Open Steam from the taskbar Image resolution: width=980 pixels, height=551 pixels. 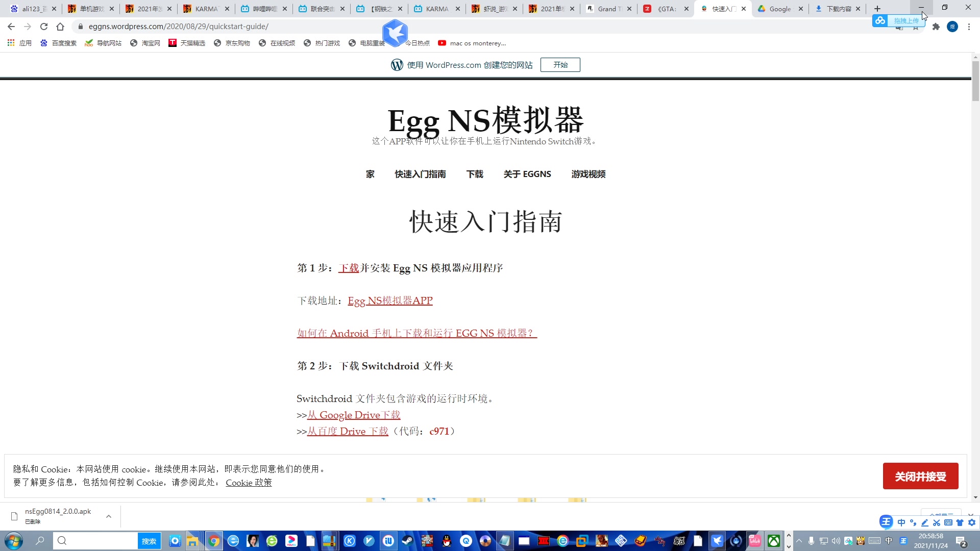407,541
